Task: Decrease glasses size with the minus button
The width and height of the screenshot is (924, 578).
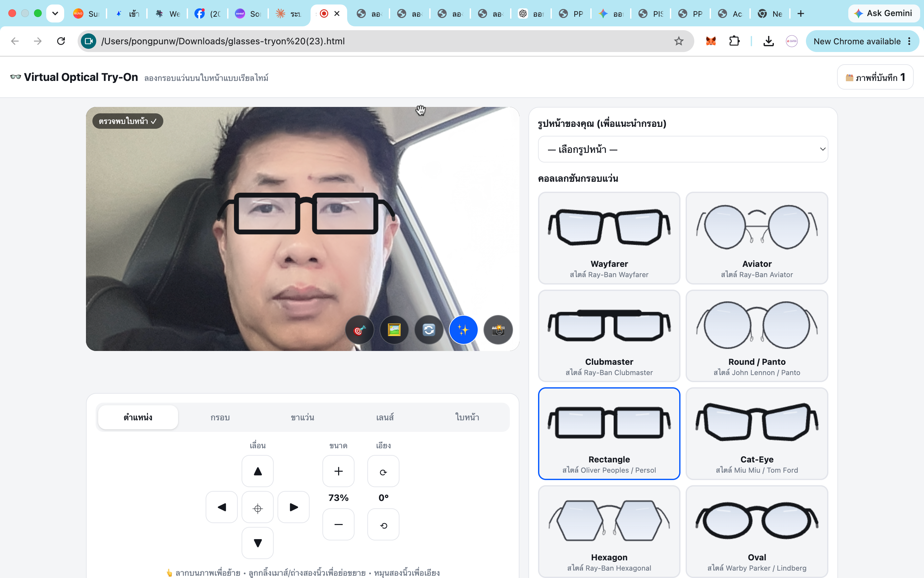Action: pos(338,524)
